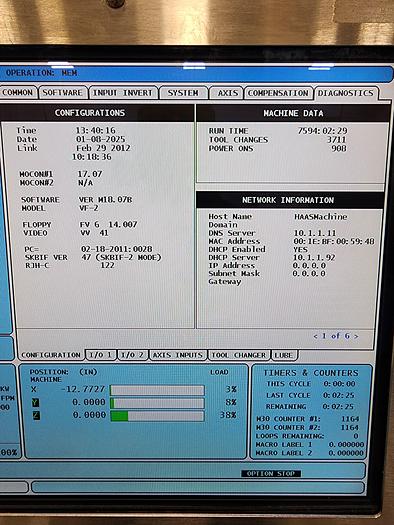Click the TIMERS & COUNTERS title
This screenshot has width=394, height=525.
point(311,373)
